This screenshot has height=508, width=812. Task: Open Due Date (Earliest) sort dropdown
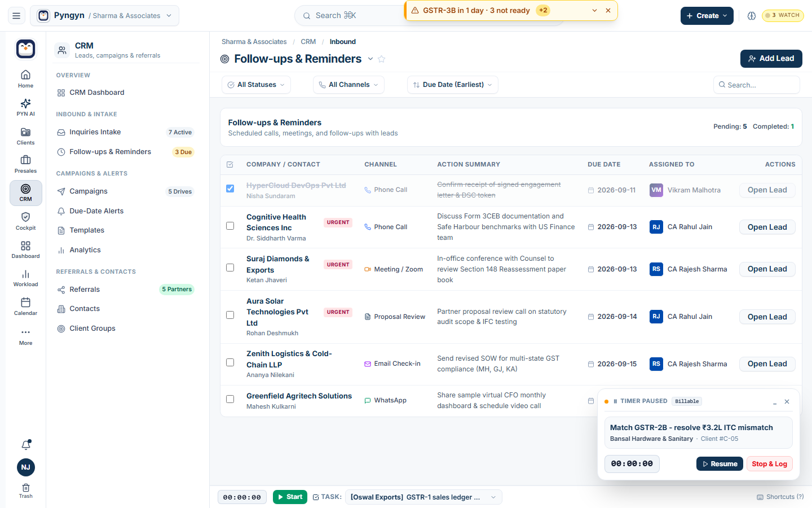[453, 85]
